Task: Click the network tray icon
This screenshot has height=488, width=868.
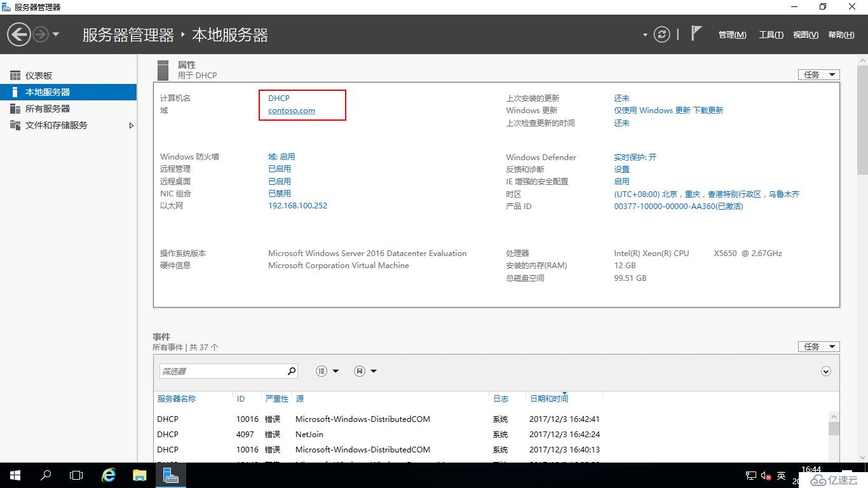Action: point(750,475)
